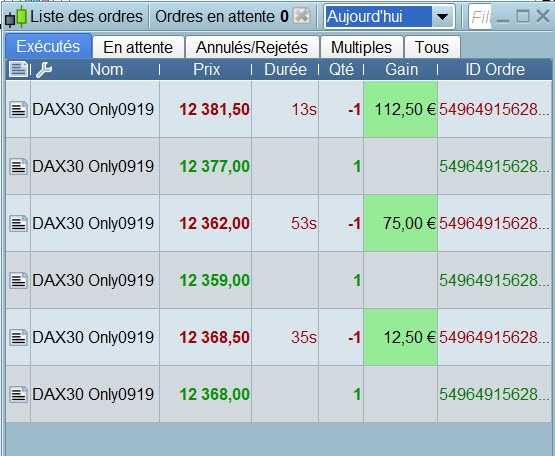The height and width of the screenshot is (456, 555).
Task: Sort by the Prix column header
Action: (207, 69)
